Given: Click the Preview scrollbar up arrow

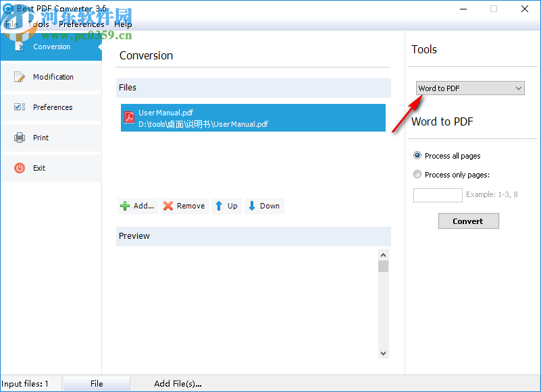Looking at the screenshot, I should pos(383,254).
